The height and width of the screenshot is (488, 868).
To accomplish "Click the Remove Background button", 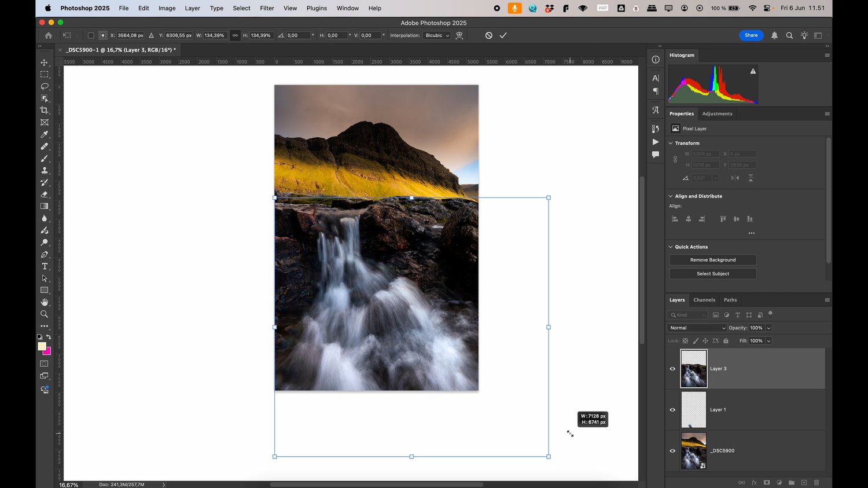I will pyautogui.click(x=712, y=260).
